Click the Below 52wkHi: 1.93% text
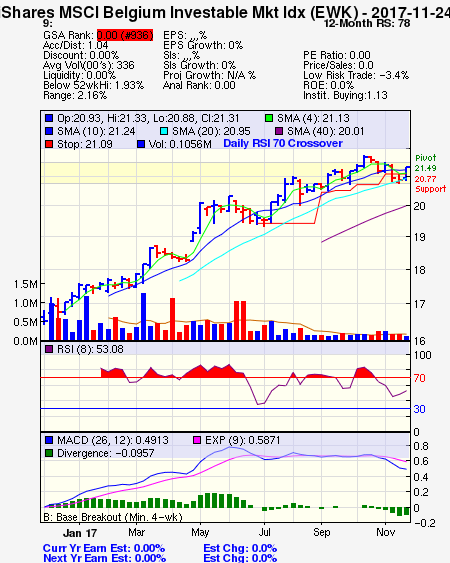 pos(93,85)
